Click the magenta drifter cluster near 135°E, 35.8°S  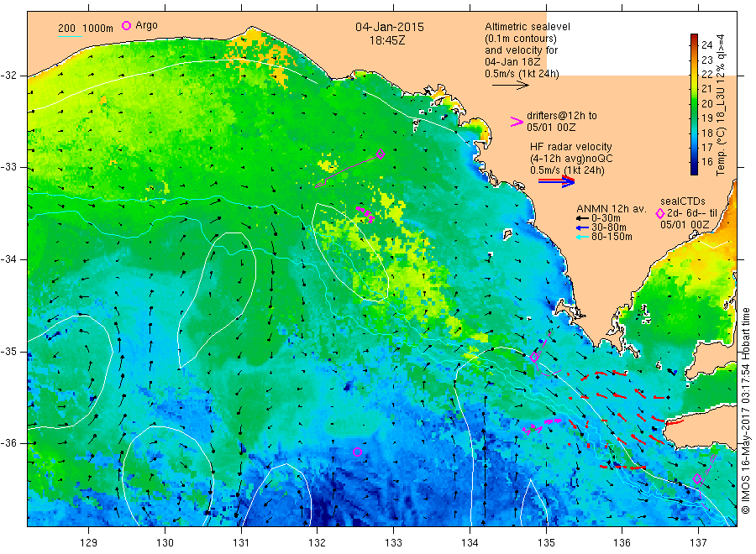coord(542,426)
